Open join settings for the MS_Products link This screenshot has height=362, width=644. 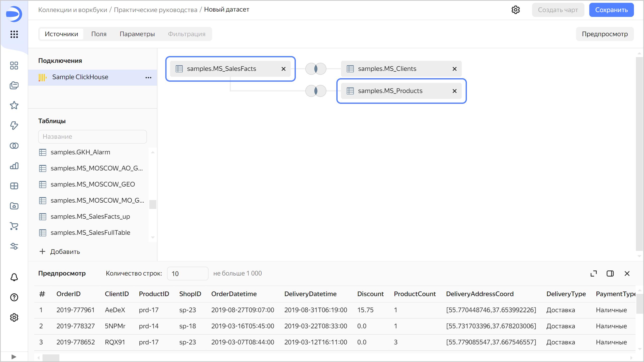tap(316, 91)
